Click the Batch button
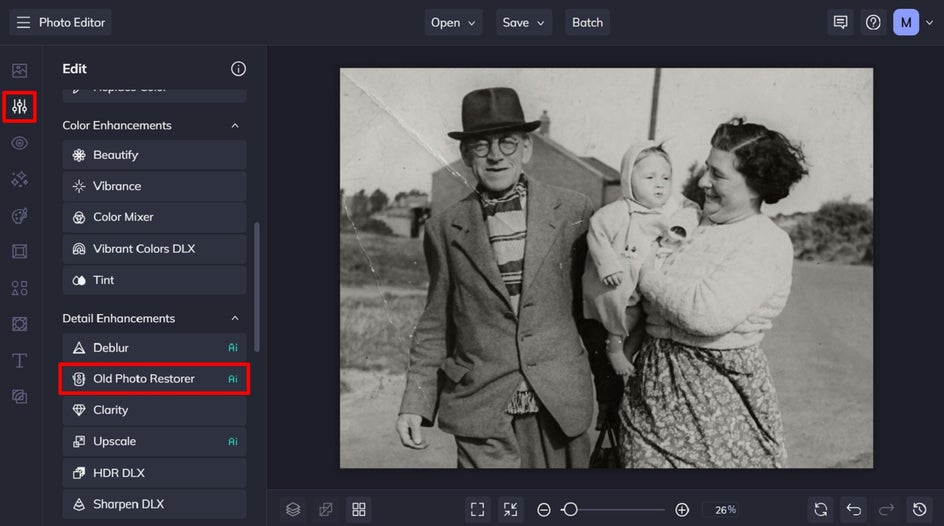 coord(587,22)
